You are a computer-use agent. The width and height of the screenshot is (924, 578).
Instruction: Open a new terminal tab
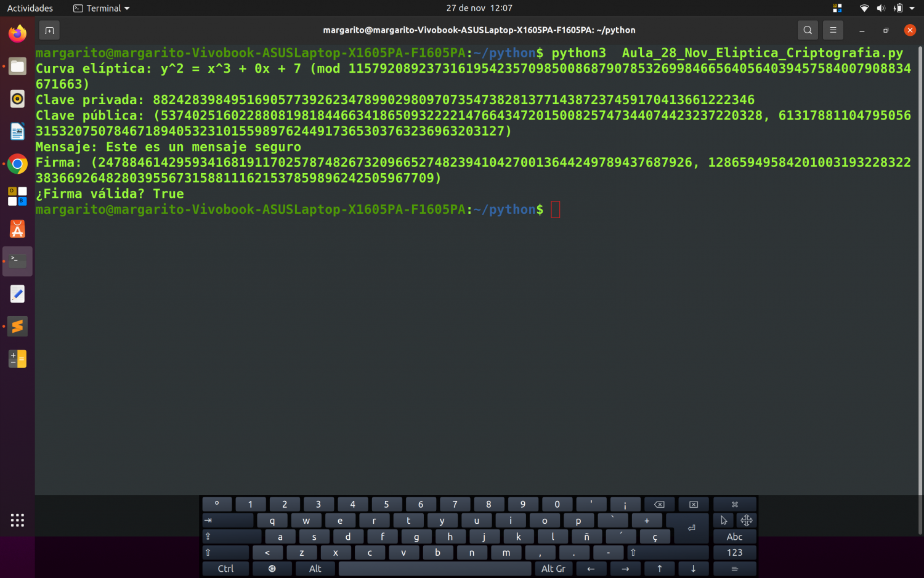click(x=49, y=30)
